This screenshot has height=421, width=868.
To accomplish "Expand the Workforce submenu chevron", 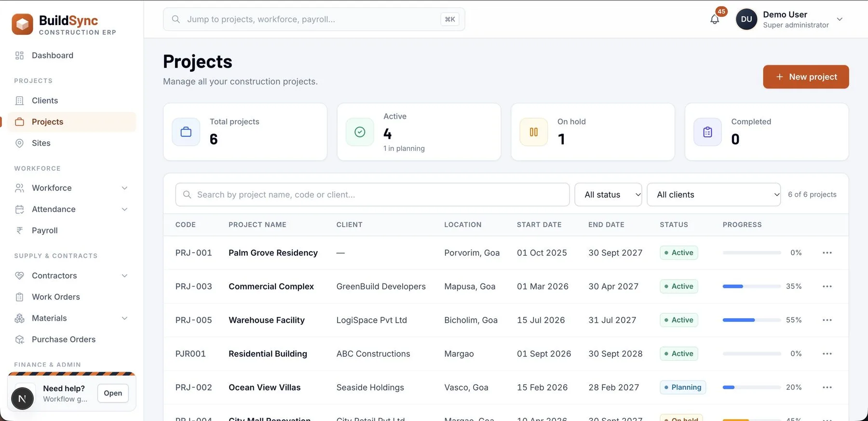I will pos(124,188).
